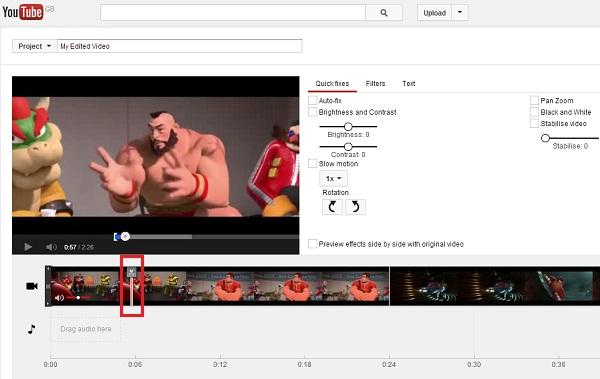Open the 1x slow motion speed dropdown
Viewport: 600px width, 379px height.
[x=333, y=178]
